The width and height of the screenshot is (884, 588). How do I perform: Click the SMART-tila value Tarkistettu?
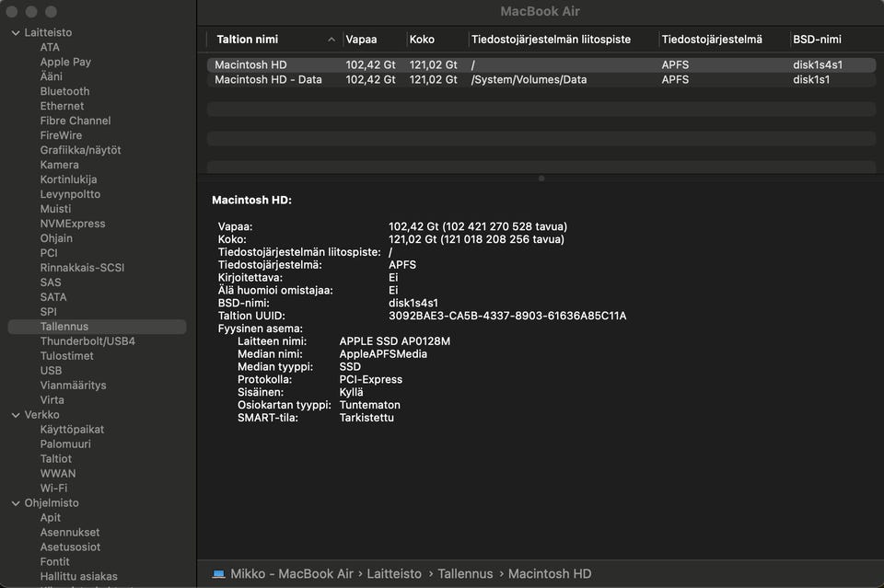(x=366, y=418)
